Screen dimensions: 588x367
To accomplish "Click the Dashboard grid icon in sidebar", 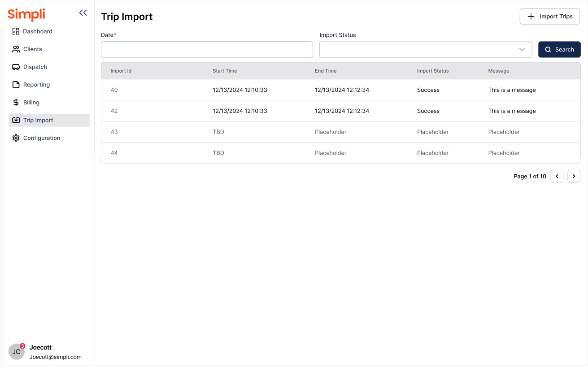I will click(x=16, y=31).
